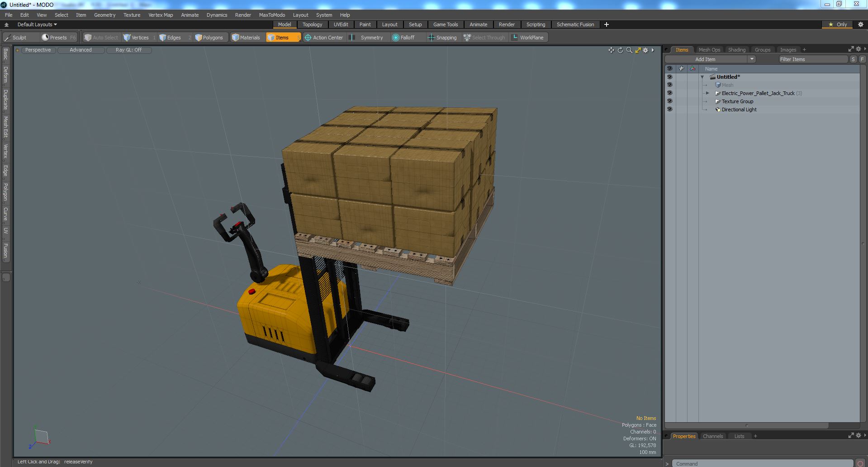This screenshot has width=868, height=467.
Task: Open Action Center options
Action: [324, 38]
